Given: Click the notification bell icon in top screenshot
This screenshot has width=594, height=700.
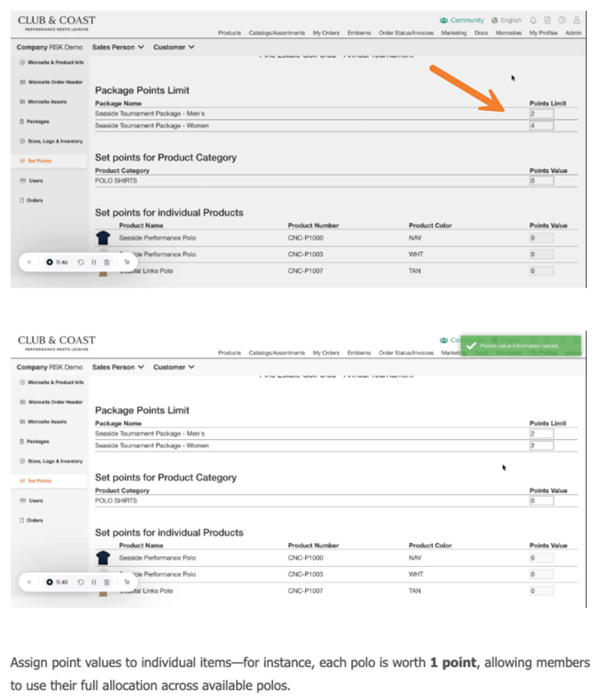Looking at the screenshot, I should (534, 20).
